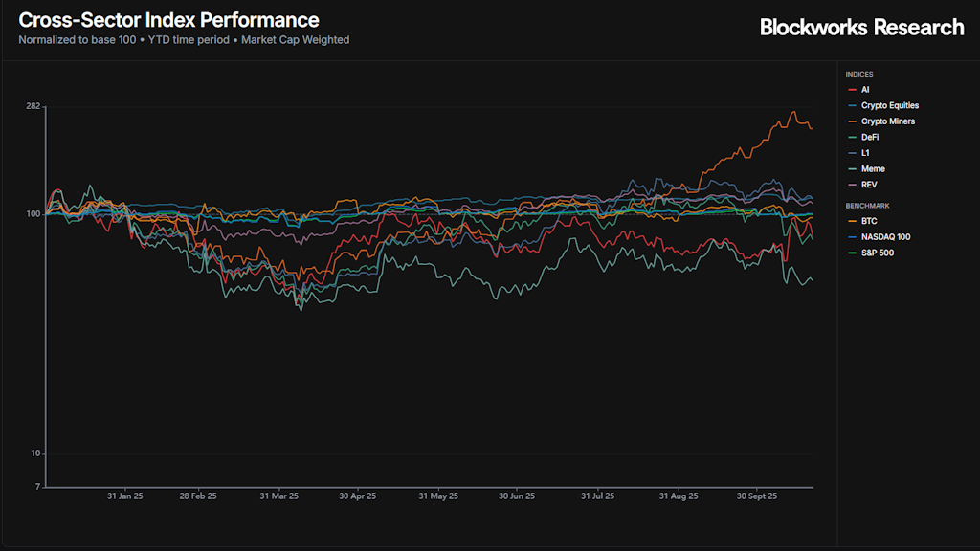Toggle the AI series in the legend
The width and height of the screenshot is (980, 551).
[x=864, y=90]
